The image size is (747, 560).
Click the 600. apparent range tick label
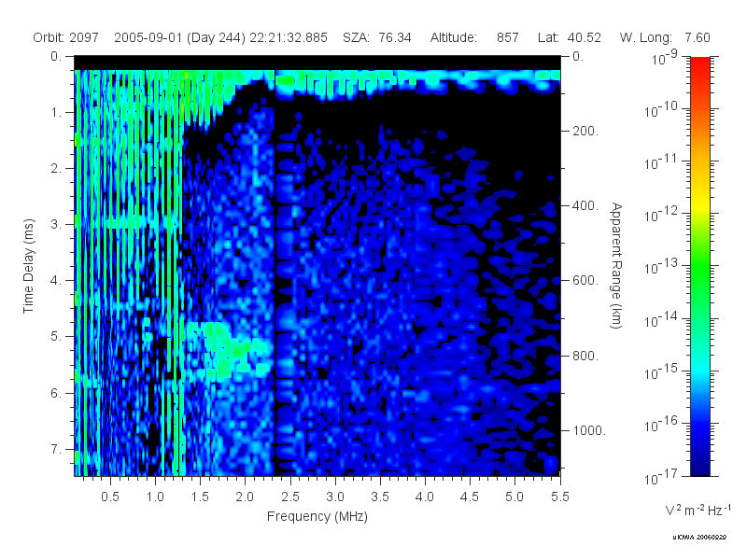[x=585, y=281]
